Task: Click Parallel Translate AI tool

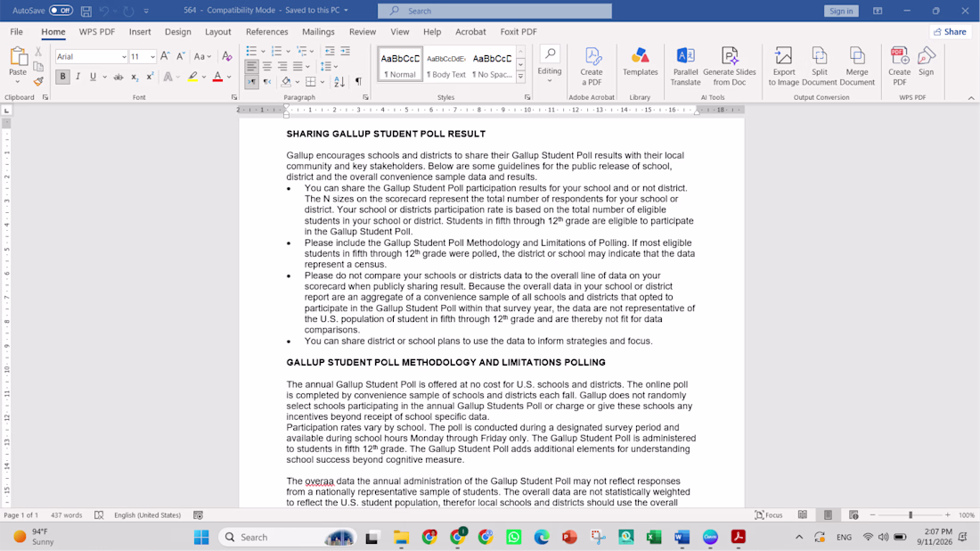Action: coord(686,66)
